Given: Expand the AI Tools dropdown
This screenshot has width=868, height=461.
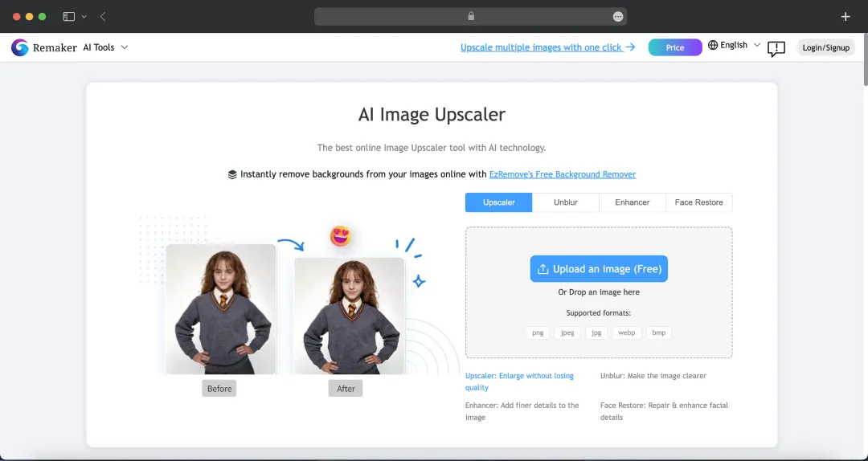Looking at the screenshot, I should (x=106, y=47).
